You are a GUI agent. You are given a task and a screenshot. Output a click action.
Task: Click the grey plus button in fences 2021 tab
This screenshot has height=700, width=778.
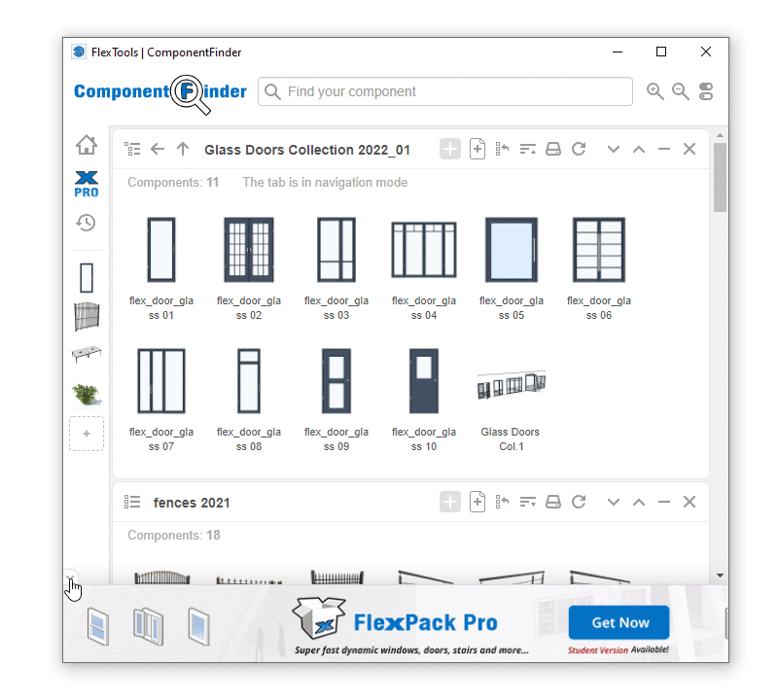(450, 502)
